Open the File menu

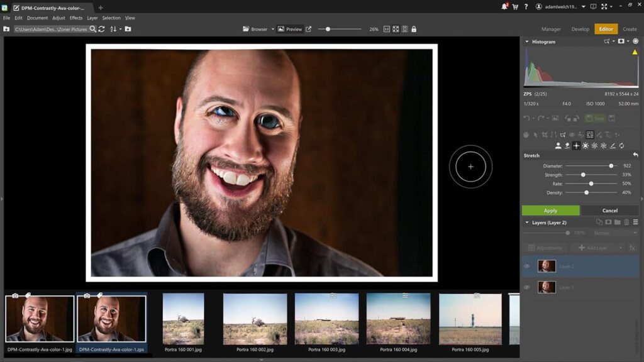point(6,18)
